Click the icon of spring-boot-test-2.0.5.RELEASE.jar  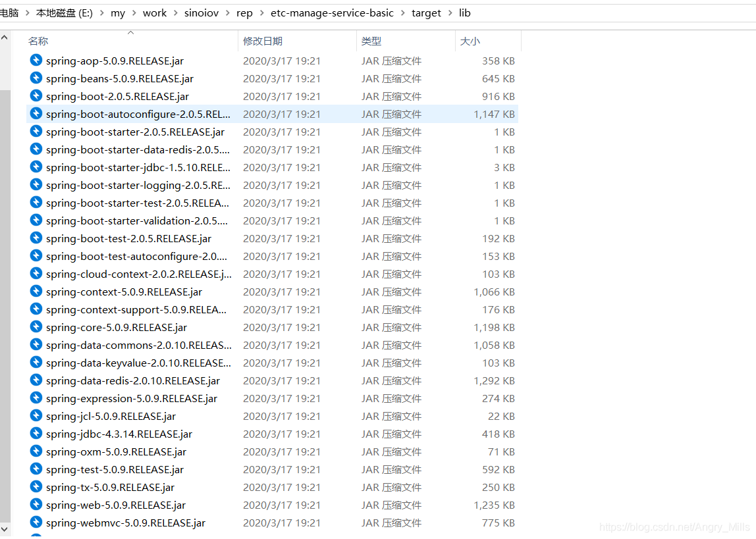click(36, 238)
